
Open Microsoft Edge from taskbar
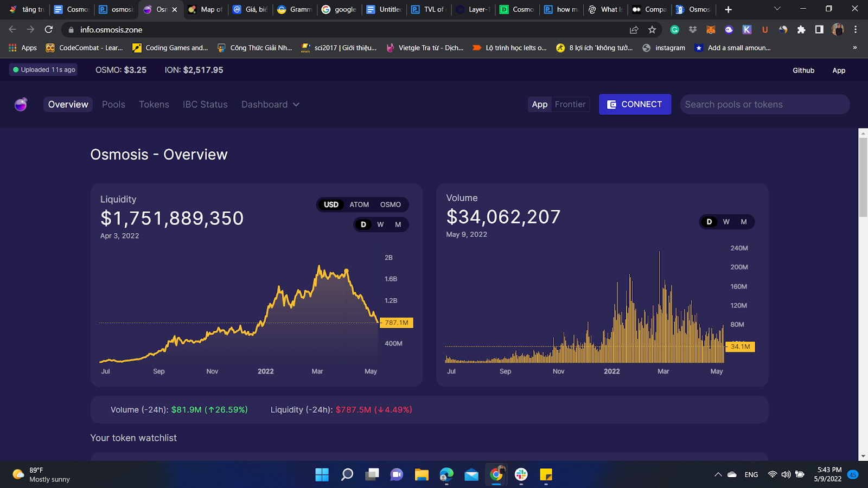[x=446, y=474]
